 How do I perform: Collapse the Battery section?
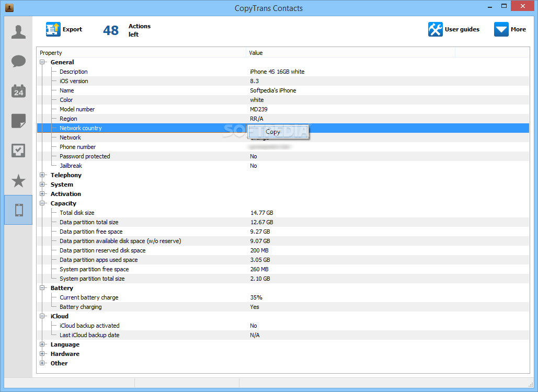click(x=42, y=288)
